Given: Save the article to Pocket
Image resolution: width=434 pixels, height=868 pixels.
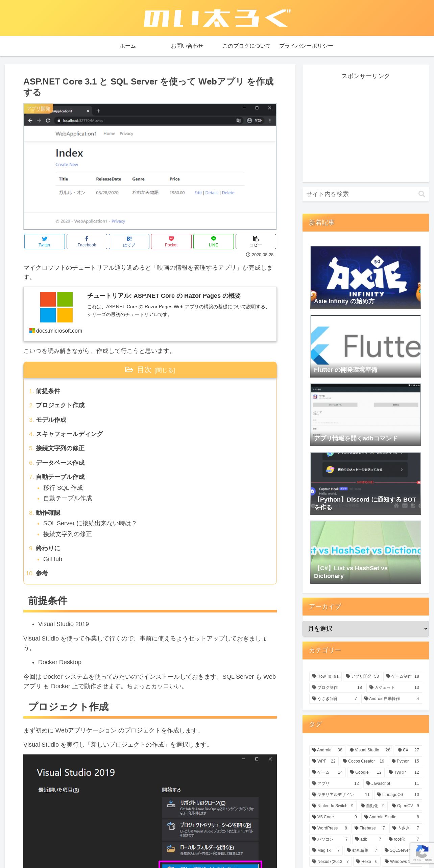Looking at the screenshot, I should click(171, 241).
